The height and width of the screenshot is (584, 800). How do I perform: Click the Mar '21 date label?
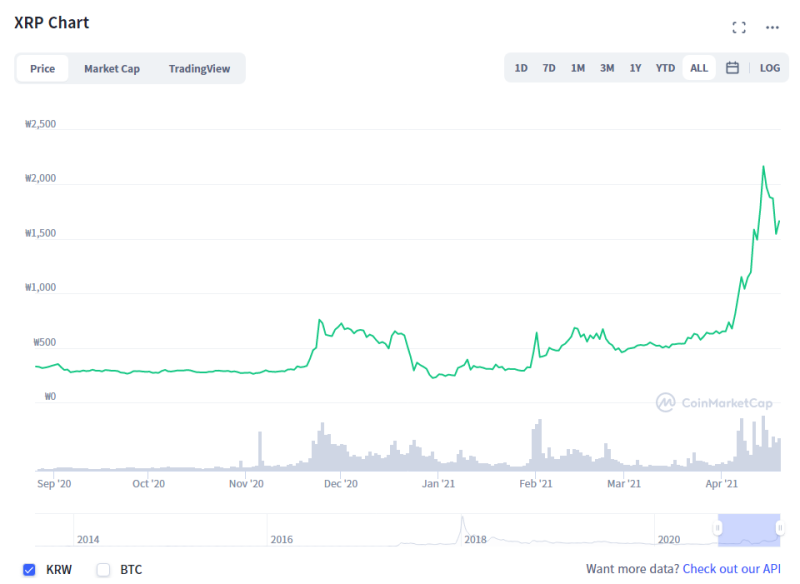point(623,484)
